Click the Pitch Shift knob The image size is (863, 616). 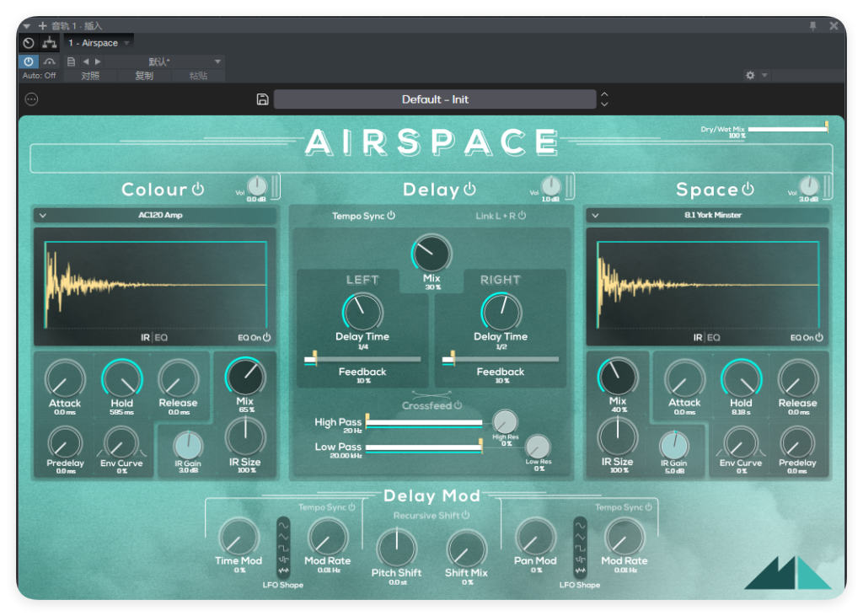click(396, 549)
